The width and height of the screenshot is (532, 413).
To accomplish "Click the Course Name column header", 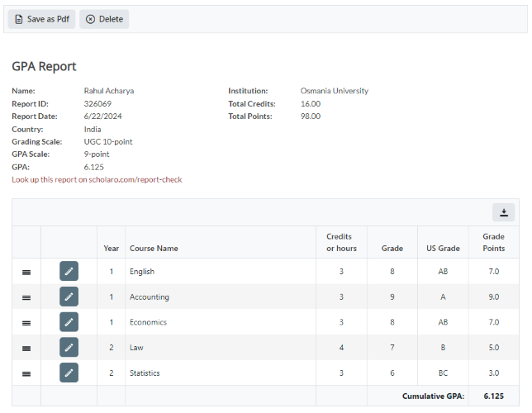I will point(154,248).
